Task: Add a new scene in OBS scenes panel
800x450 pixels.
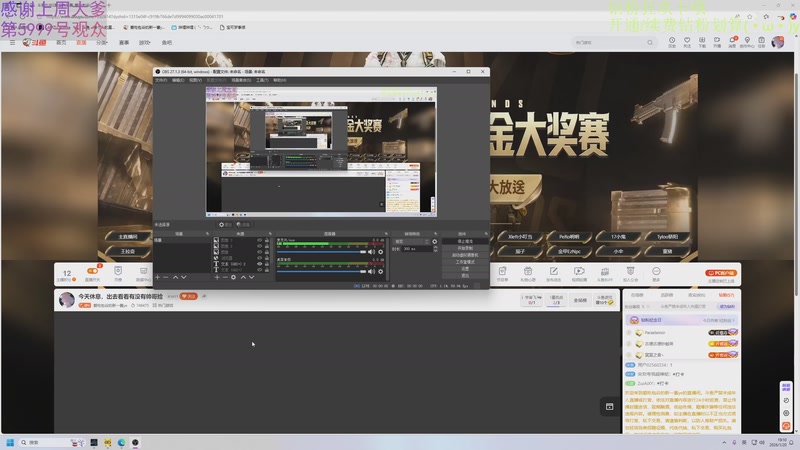Action: point(158,277)
